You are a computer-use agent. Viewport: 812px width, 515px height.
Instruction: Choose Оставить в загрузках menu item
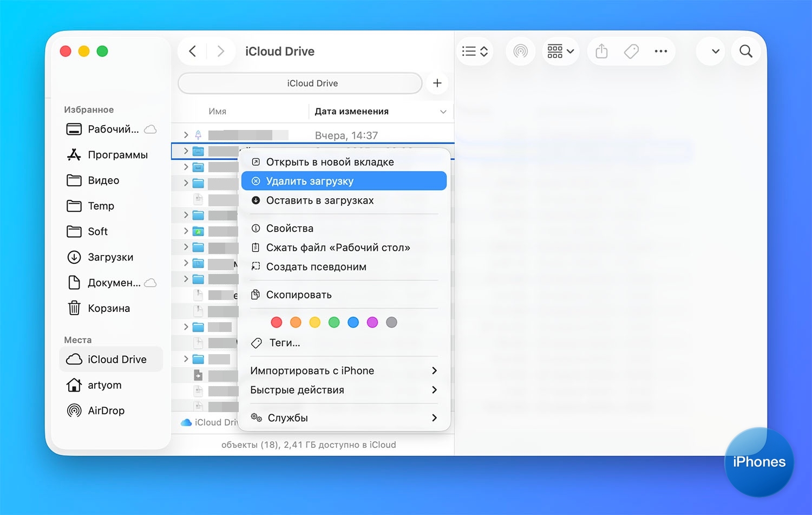(320, 200)
